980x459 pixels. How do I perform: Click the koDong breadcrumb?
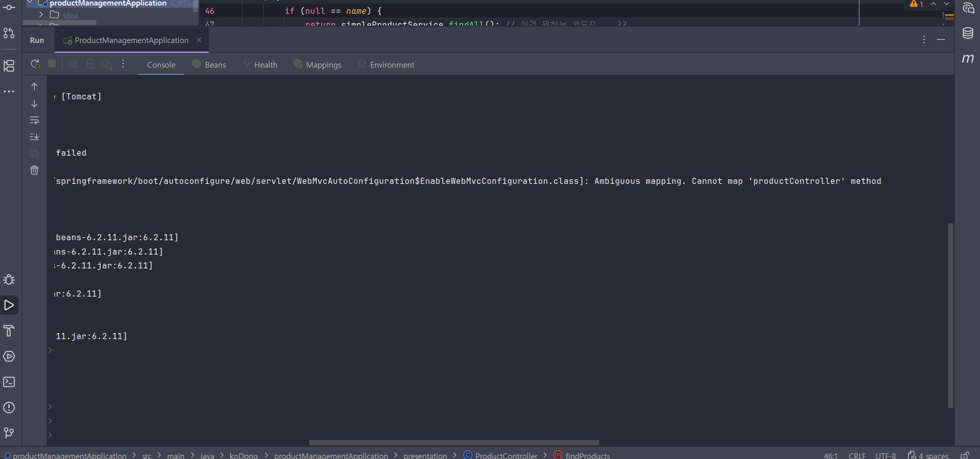(x=244, y=455)
